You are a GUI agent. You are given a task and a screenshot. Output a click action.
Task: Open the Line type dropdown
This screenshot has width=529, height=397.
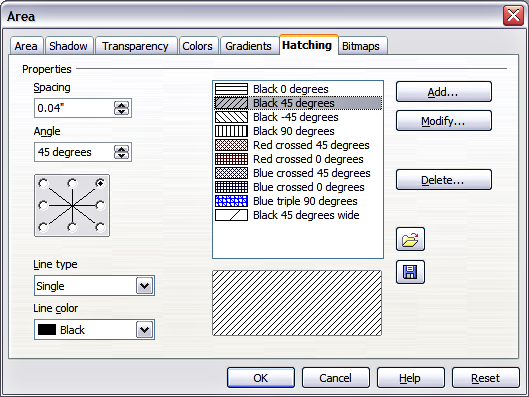pos(144,286)
